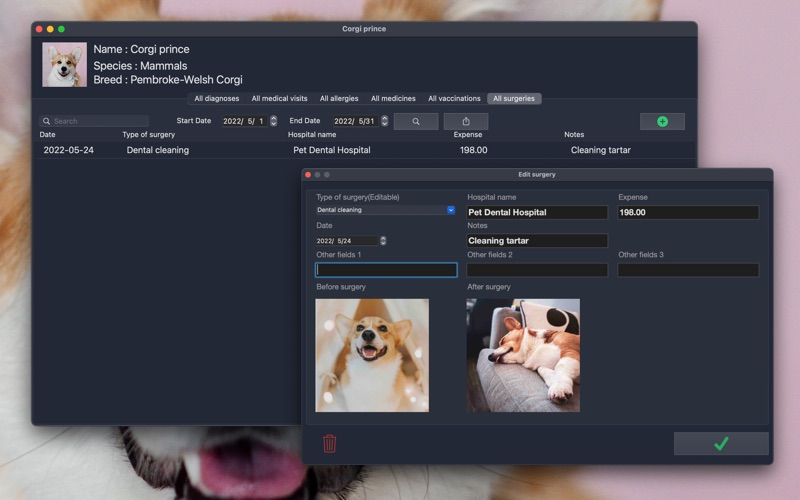Viewport: 800px width, 500px height.
Task: Focus the Other fields 3 input
Action: [688, 270]
